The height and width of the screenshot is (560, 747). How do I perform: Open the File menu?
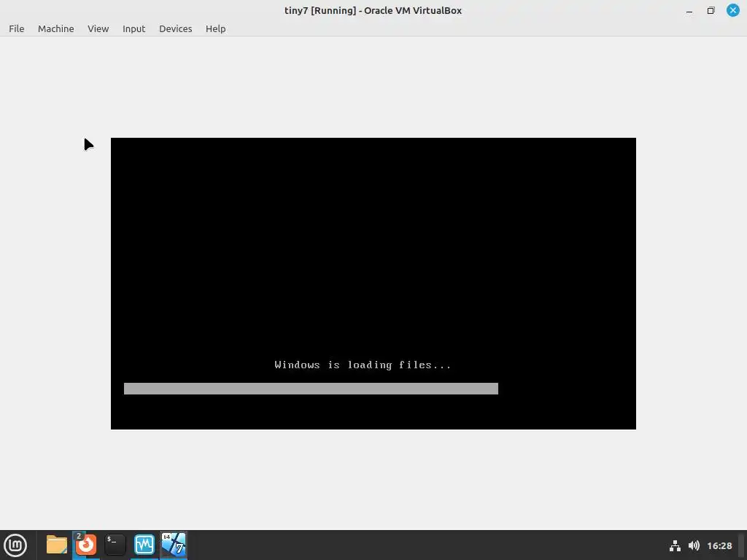click(x=16, y=28)
